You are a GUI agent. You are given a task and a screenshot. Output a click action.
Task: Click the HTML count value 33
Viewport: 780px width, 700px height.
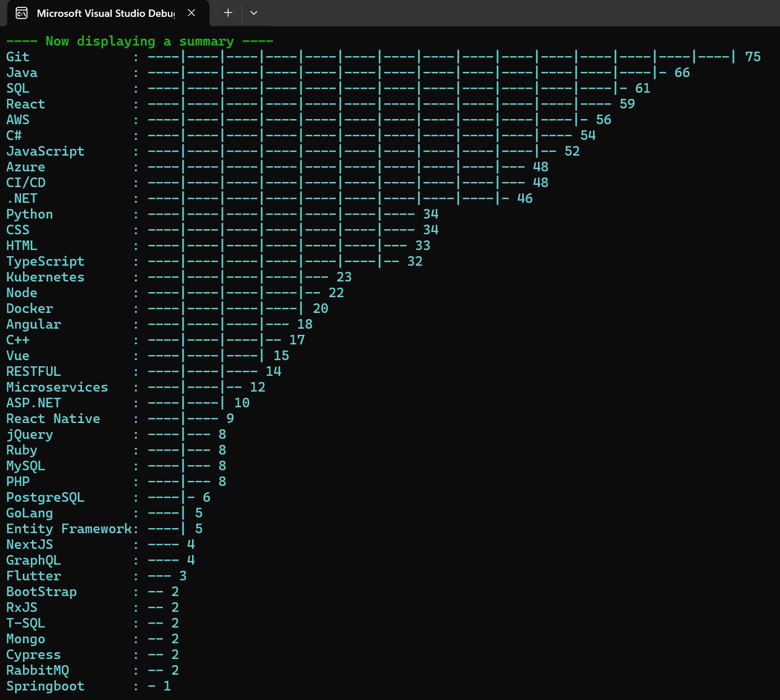coord(422,246)
